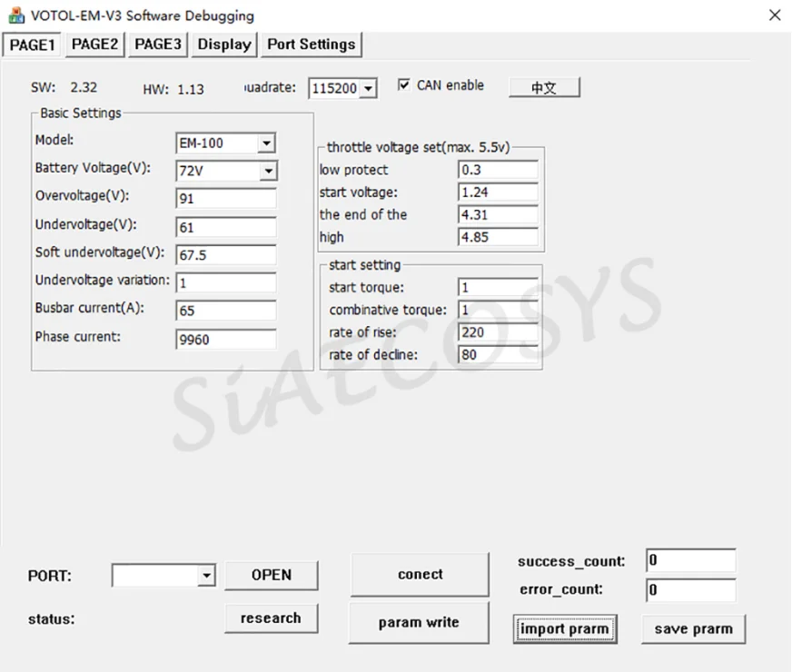Click the error_count field
792x672 pixels.
(691, 590)
